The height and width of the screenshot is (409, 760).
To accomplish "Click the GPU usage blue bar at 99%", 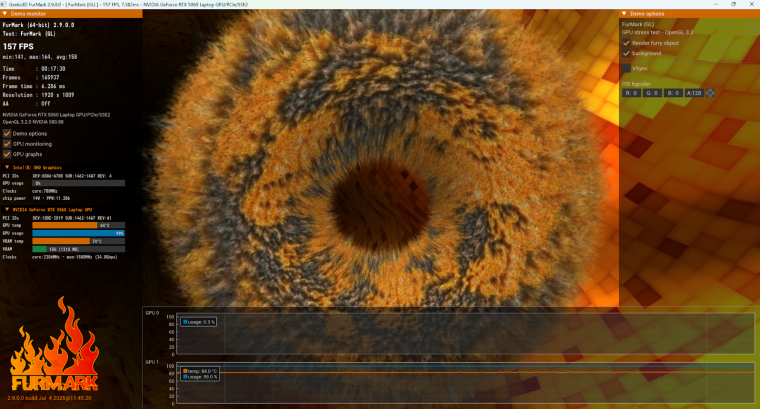I will [78, 233].
